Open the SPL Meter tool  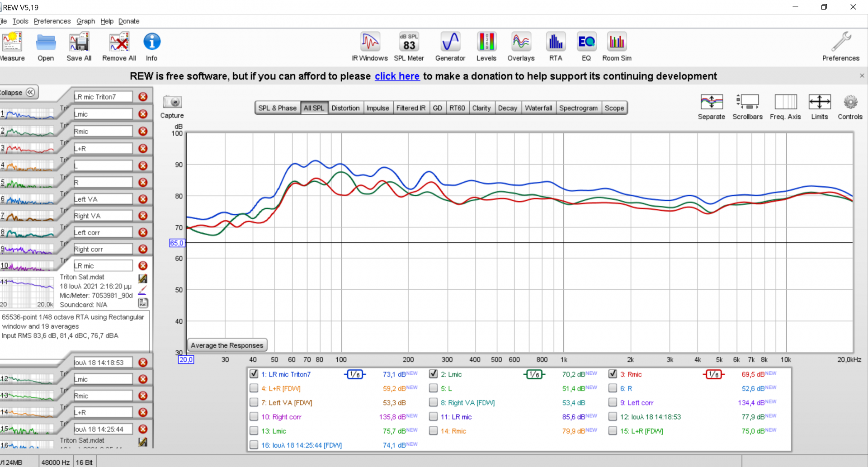tap(409, 46)
